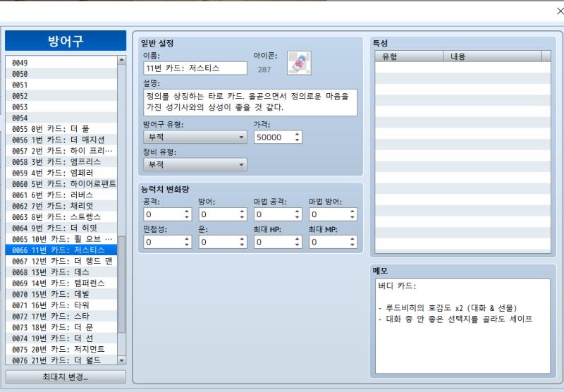Click the 설명 description text box
Screen dimensions: 564x392
[250, 102]
